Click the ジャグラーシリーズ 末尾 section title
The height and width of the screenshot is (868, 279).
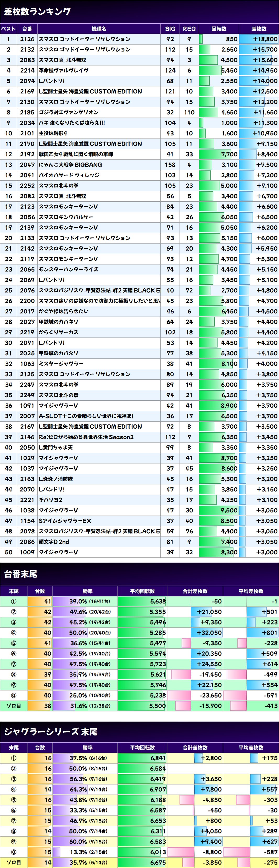[x=51, y=732]
